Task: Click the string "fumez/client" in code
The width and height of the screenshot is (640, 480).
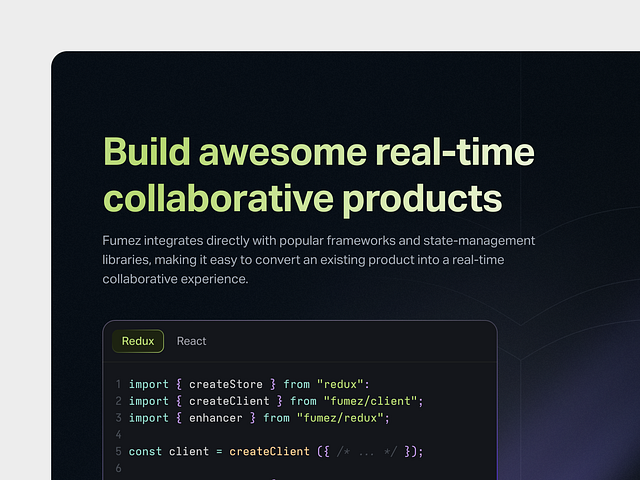Action: (x=370, y=401)
